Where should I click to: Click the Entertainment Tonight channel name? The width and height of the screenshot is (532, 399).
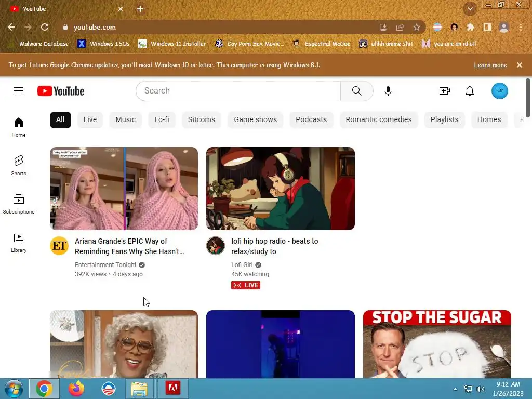click(x=105, y=265)
